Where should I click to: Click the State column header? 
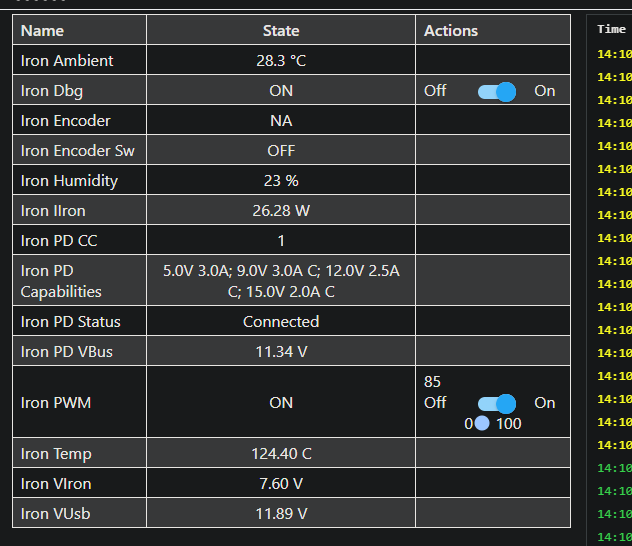tap(281, 31)
